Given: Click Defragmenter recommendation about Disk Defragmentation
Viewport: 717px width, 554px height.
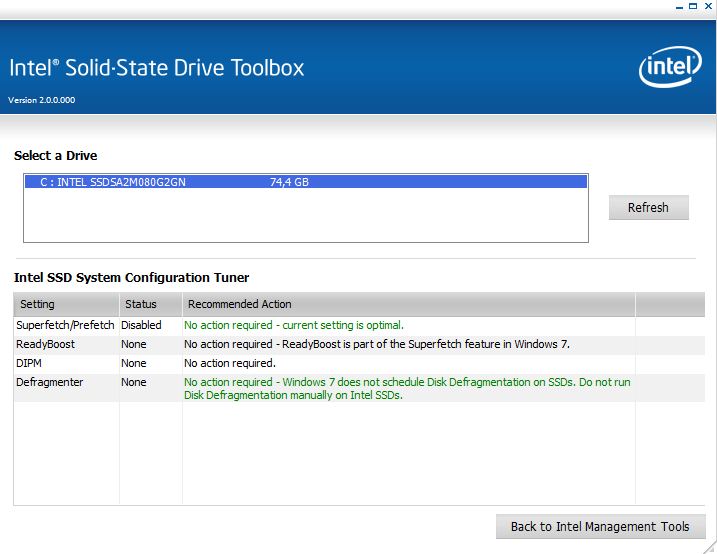Looking at the screenshot, I should coord(407,389).
